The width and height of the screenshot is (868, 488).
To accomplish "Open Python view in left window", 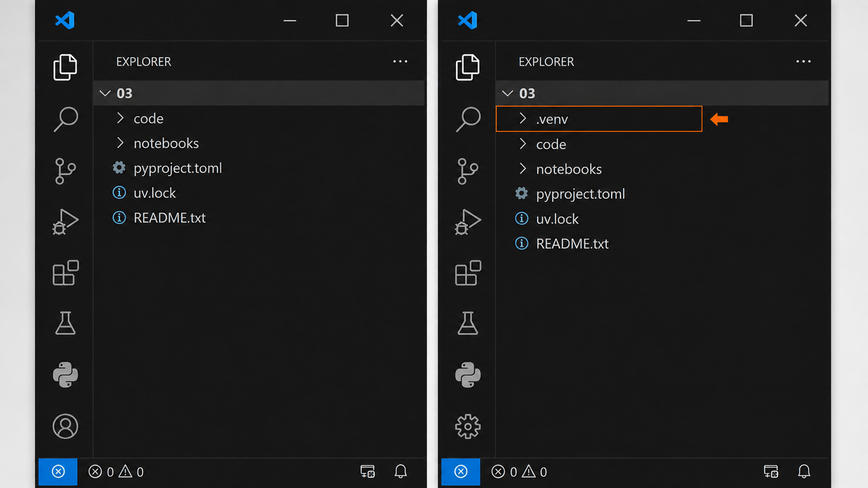I will point(65,375).
